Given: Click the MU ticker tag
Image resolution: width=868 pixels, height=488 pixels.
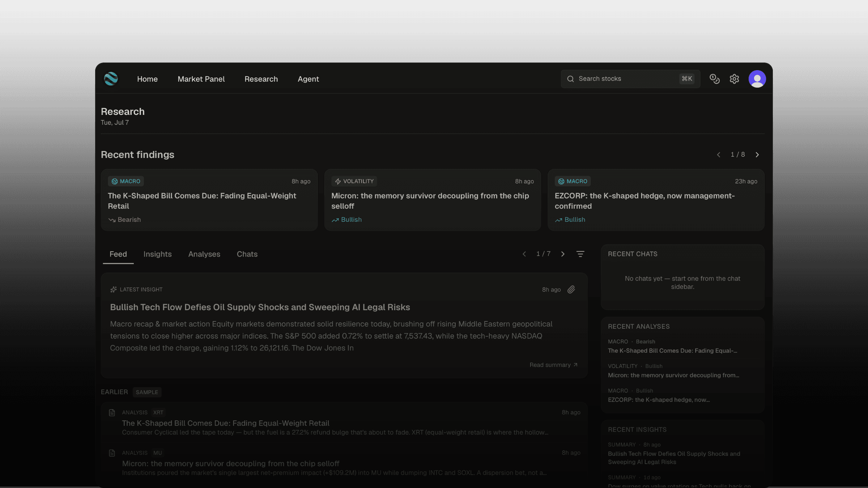Looking at the screenshot, I should click(158, 453).
